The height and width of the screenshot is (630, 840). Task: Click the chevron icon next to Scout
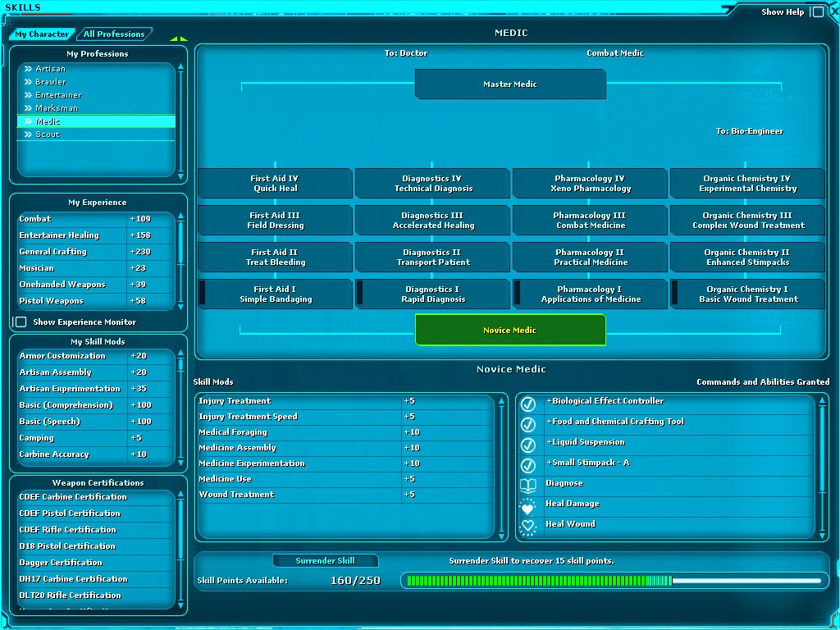pyautogui.click(x=29, y=135)
